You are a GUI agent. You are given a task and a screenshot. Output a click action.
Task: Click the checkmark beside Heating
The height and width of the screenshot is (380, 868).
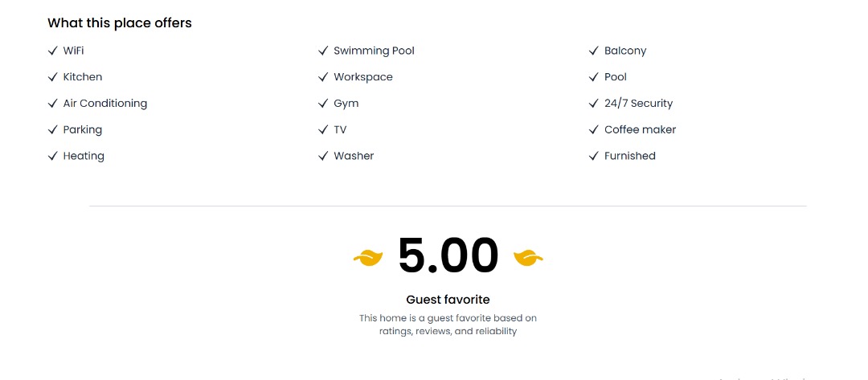pos(52,156)
